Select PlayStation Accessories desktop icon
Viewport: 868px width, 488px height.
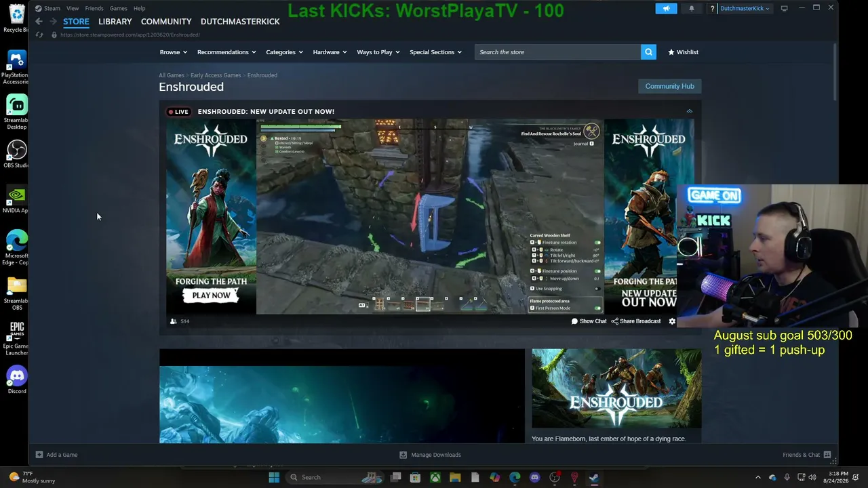coord(16,68)
